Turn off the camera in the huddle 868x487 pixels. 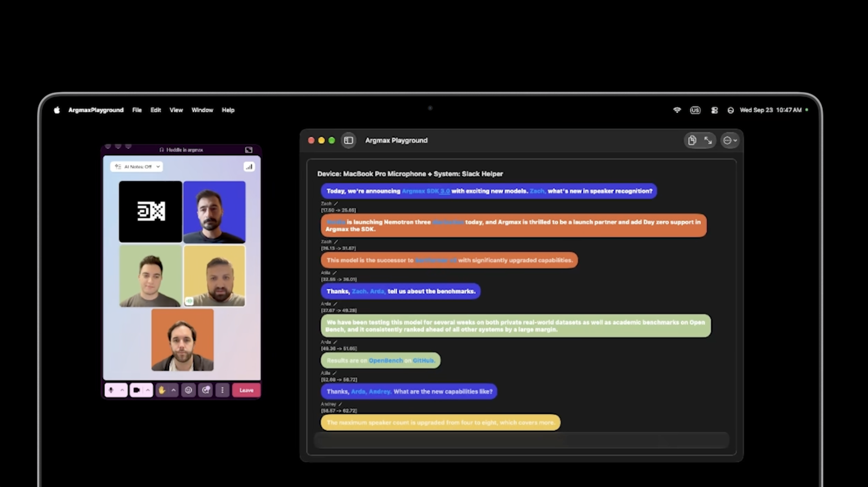tap(137, 390)
